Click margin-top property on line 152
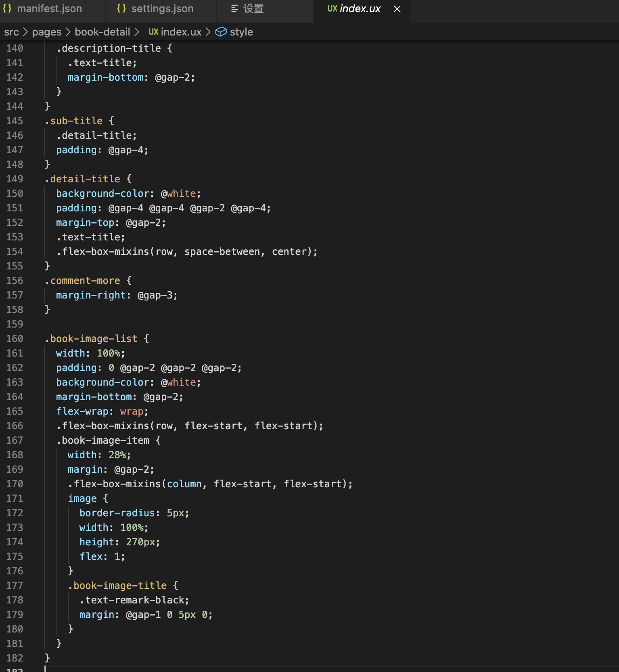 point(85,223)
